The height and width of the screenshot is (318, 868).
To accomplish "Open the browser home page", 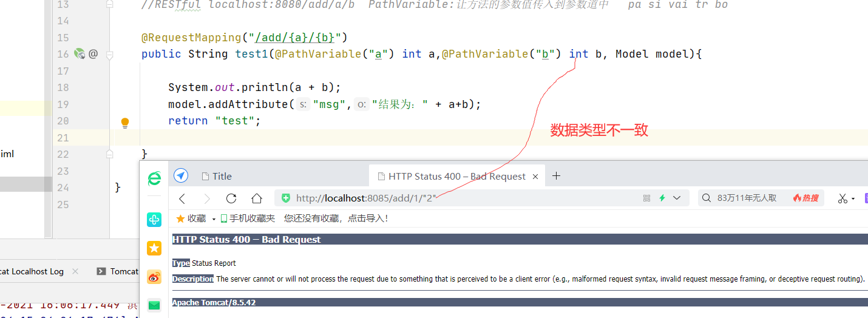I will 257,198.
